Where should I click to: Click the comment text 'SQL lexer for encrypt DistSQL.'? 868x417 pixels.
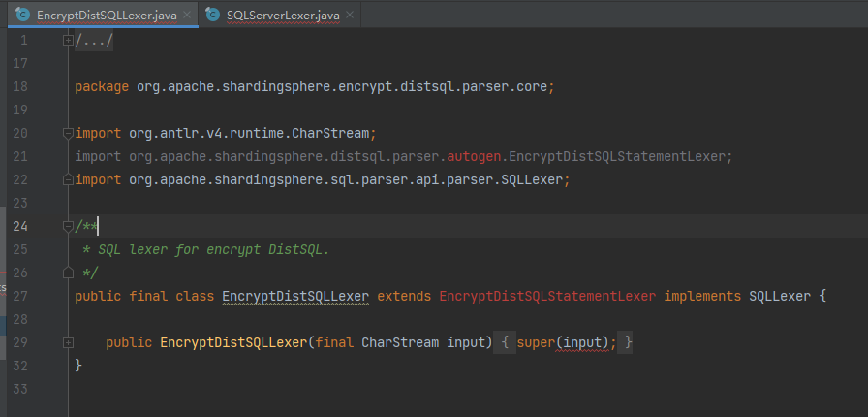click(x=214, y=249)
